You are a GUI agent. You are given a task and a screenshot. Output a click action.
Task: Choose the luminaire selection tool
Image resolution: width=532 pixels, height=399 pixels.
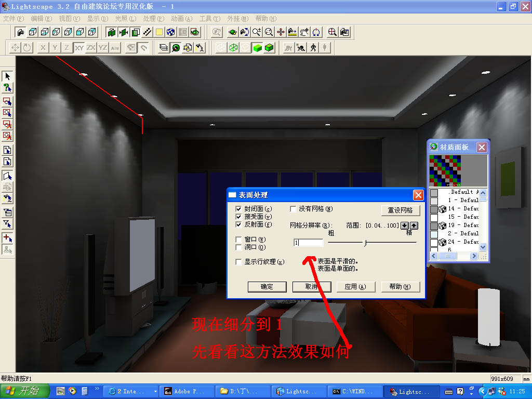[x=7, y=198]
